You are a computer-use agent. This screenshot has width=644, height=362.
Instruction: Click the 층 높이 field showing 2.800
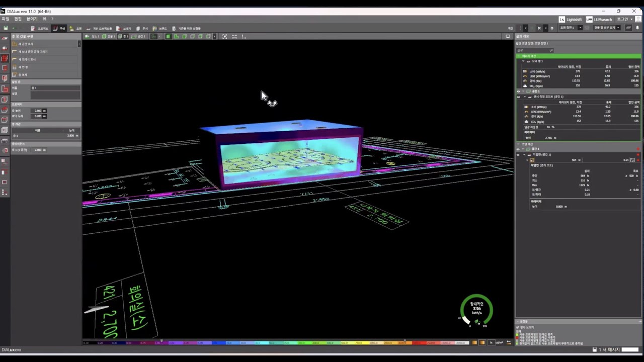click(39, 111)
